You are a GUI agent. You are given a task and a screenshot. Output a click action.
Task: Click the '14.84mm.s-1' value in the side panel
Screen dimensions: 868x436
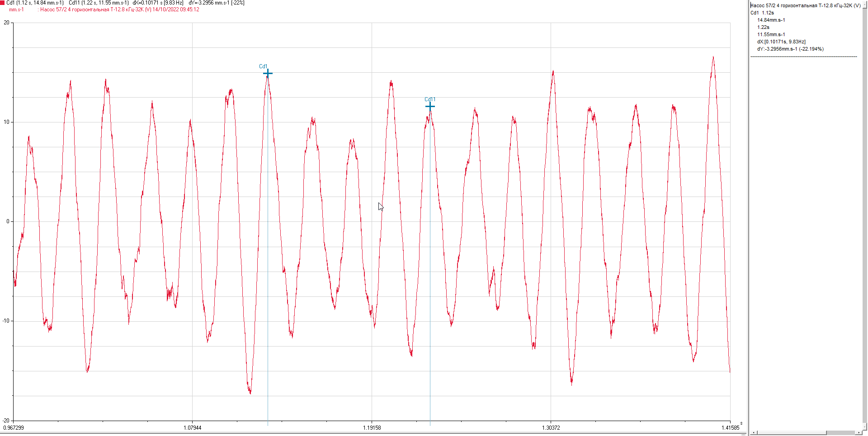coord(771,20)
